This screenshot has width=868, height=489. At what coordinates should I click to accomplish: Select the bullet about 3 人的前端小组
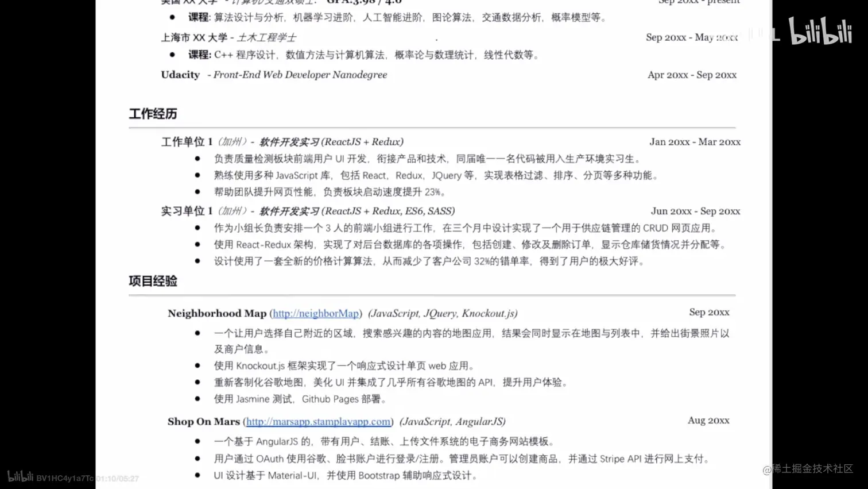click(x=466, y=228)
